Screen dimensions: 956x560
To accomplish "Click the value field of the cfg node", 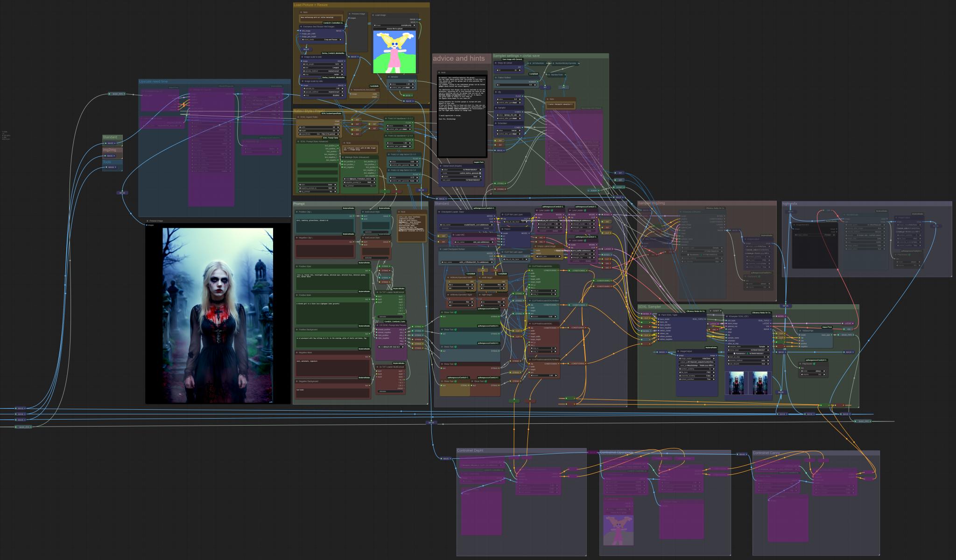I will pos(509,99).
